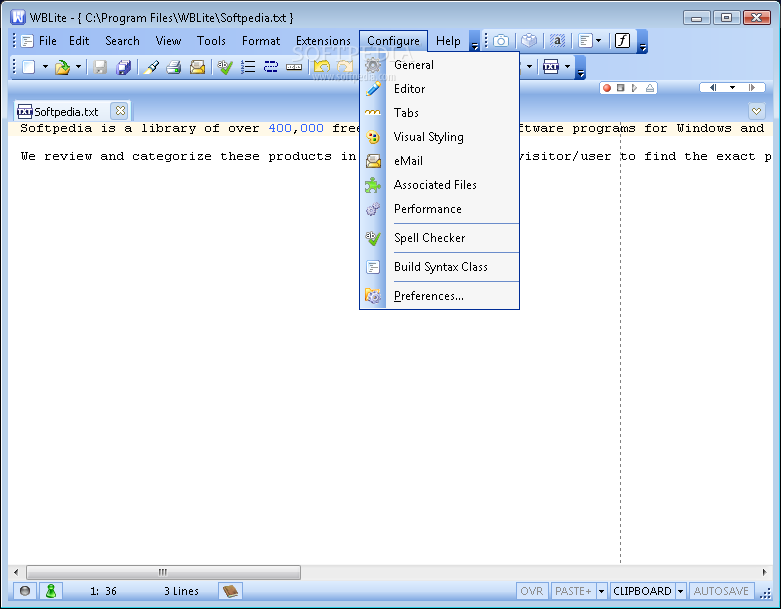Close the Softpedia.txt tab
The width and height of the screenshot is (781, 609).
point(120,111)
